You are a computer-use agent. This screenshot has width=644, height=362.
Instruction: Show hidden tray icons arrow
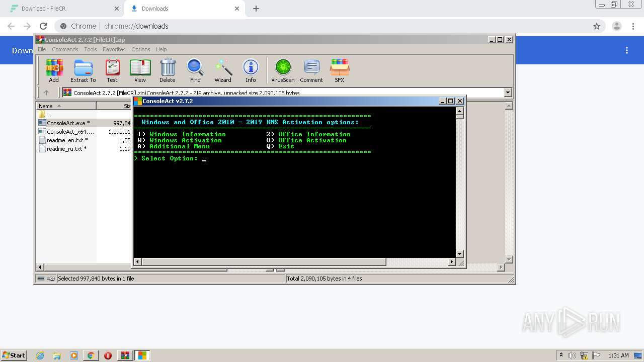(561, 355)
